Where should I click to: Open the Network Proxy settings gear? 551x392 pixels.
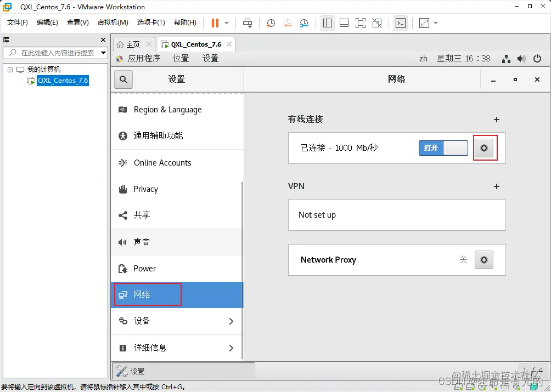[x=484, y=260]
